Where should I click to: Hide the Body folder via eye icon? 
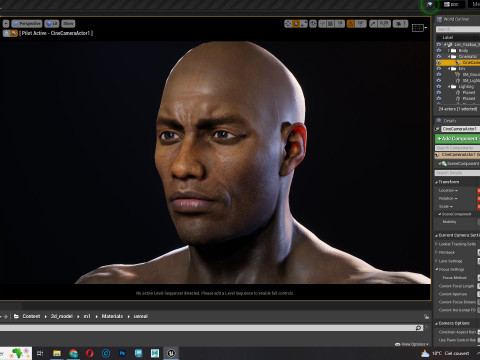[439, 50]
